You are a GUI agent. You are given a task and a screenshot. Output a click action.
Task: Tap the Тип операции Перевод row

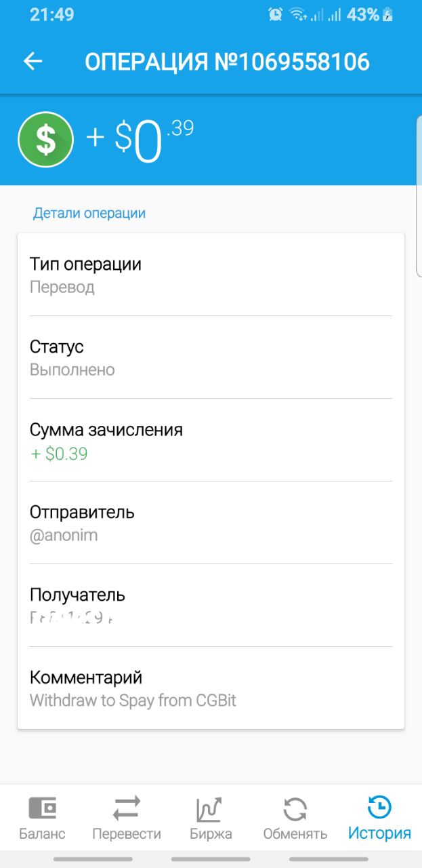[x=211, y=275]
